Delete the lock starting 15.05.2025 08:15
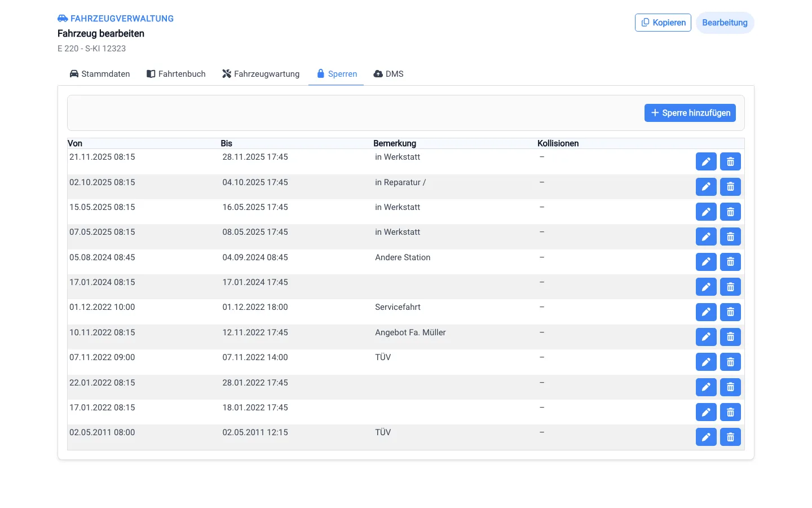Image resolution: width=812 pixels, height=508 pixels. pos(730,212)
